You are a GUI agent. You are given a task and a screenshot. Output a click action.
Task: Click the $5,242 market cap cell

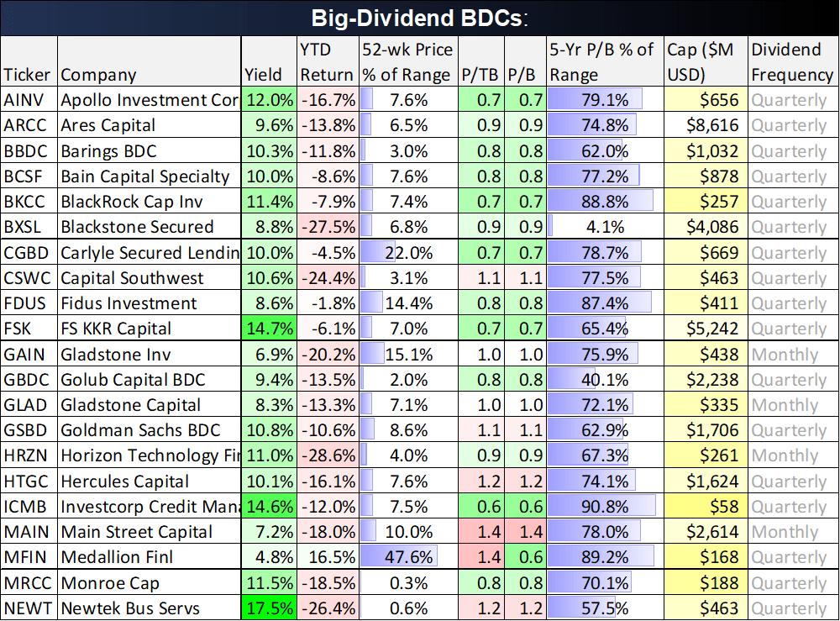(706, 329)
